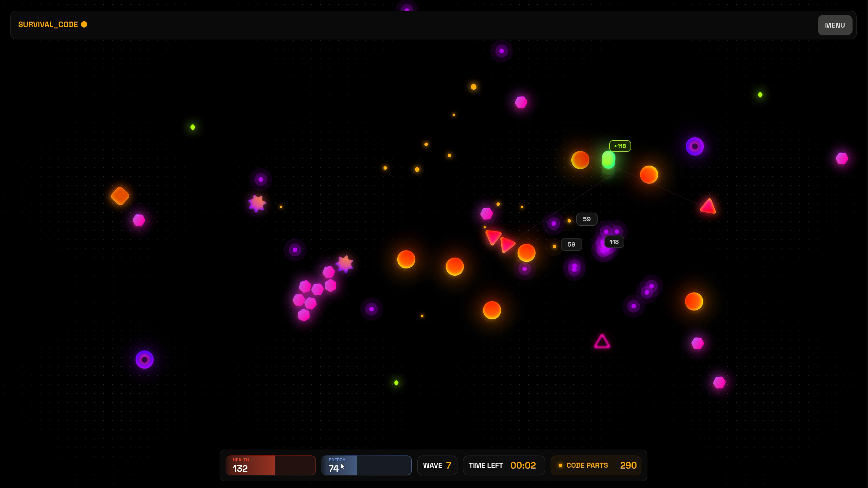This screenshot has width=868, height=488.
Task: Click the orange dot beside SURVIVAL_CODE
Action: click(84, 24)
